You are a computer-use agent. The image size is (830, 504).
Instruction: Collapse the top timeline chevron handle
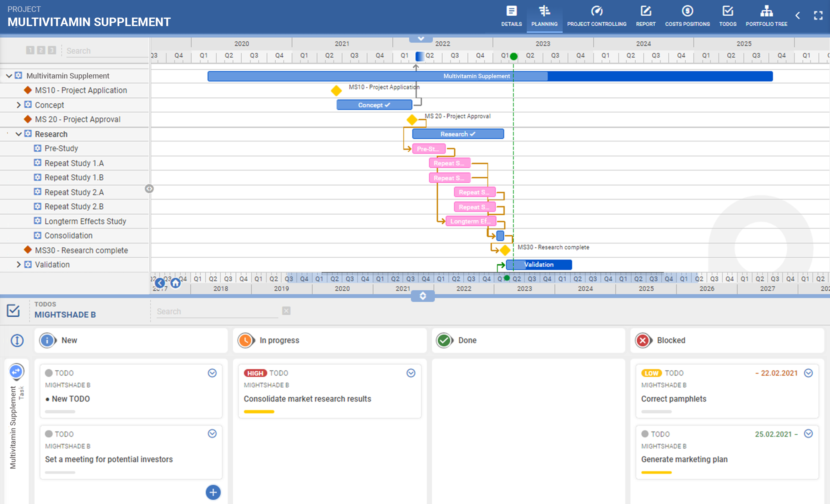(x=421, y=39)
